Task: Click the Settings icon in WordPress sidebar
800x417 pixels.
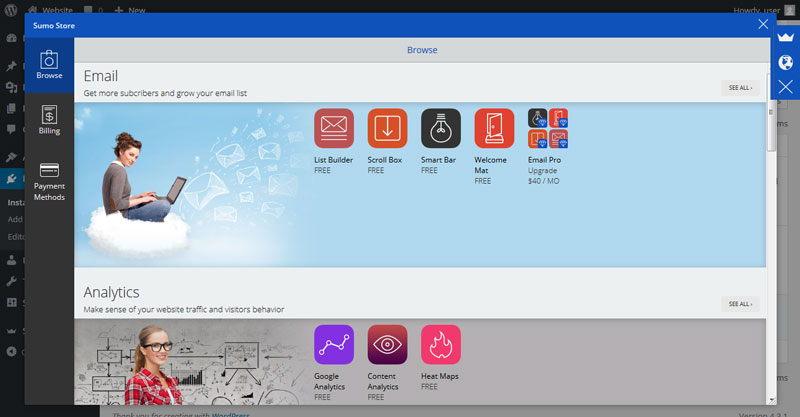Action: tap(11, 302)
